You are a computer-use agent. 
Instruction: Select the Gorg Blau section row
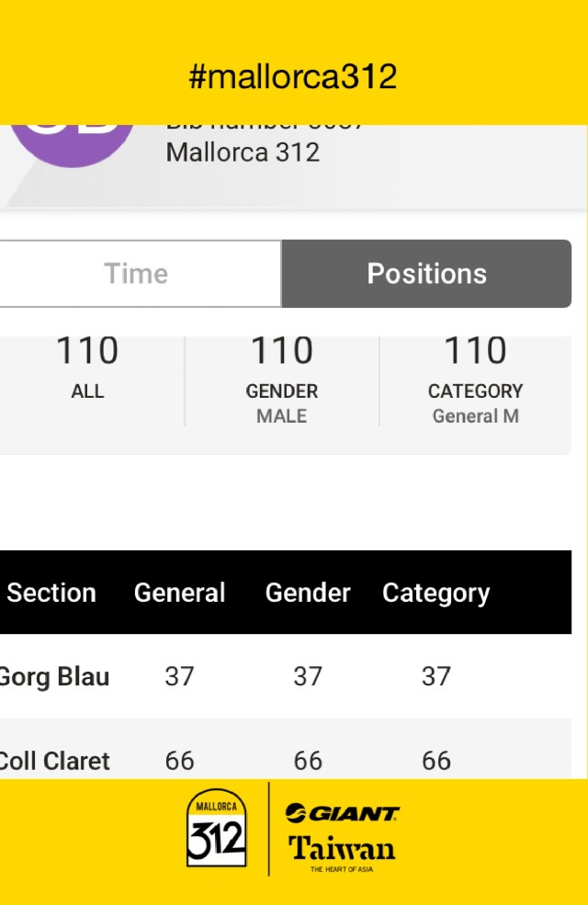(x=55, y=677)
